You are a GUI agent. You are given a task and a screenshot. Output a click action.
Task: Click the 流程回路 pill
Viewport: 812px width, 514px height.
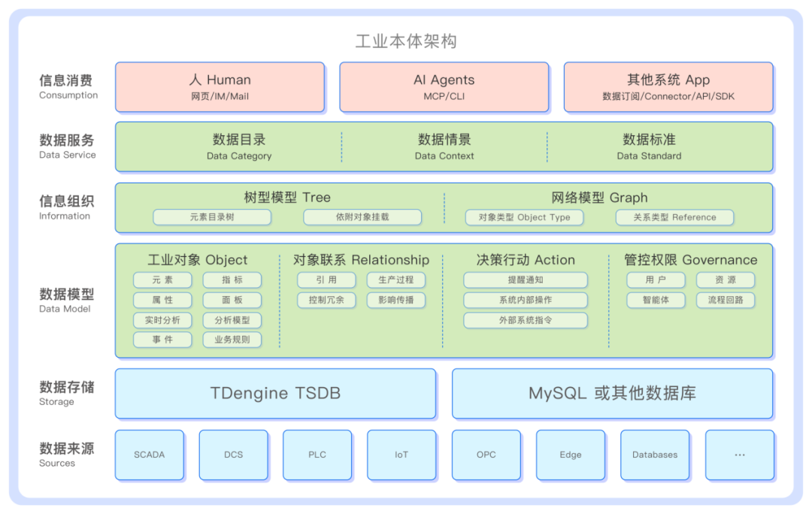726,301
